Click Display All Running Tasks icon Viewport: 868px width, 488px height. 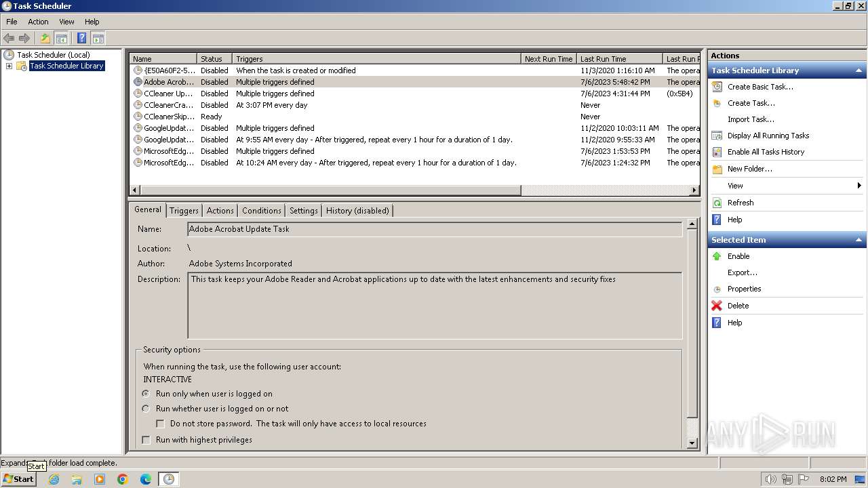[717, 136]
